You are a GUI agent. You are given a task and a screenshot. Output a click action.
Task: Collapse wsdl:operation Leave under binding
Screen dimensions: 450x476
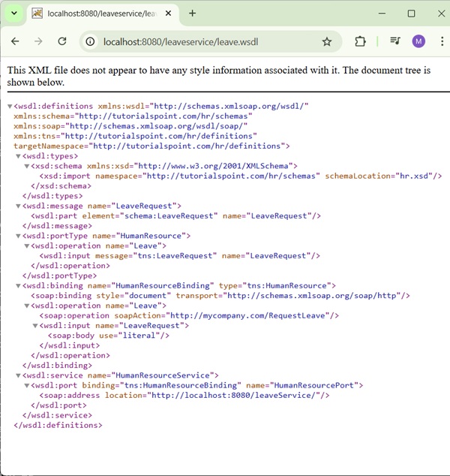tap(27, 306)
